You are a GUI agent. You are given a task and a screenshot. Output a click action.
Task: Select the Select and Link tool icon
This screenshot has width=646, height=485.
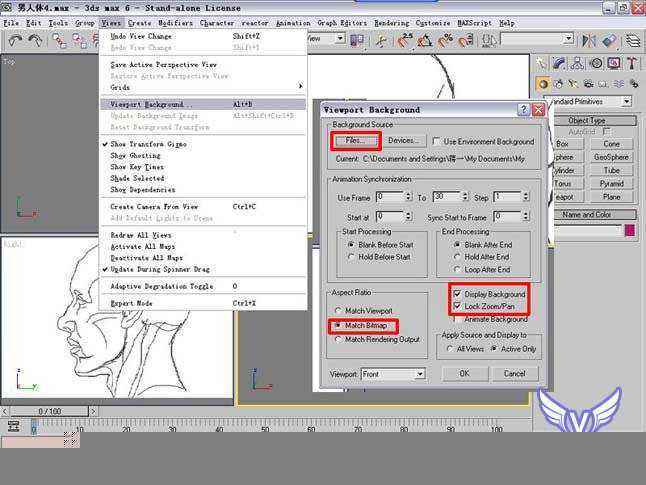pyautogui.click(x=59, y=41)
